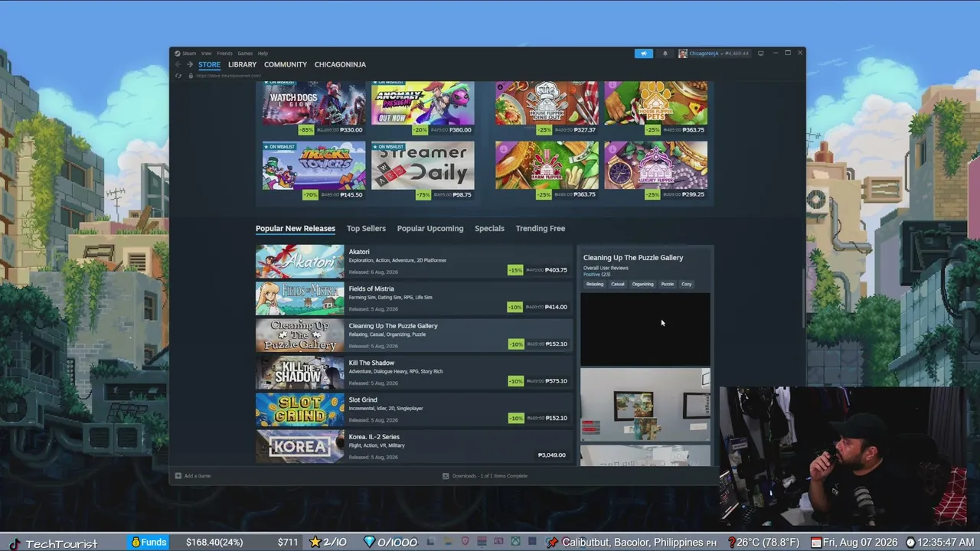The height and width of the screenshot is (551, 980).
Task: Click the star icon next to 2/10
Action: pyautogui.click(x=315, y=543)
